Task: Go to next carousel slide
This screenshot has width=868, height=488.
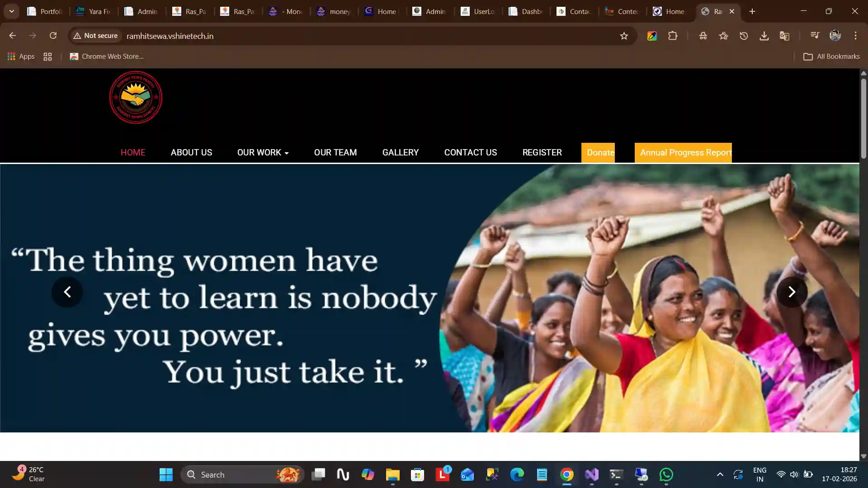Action: 792,292
